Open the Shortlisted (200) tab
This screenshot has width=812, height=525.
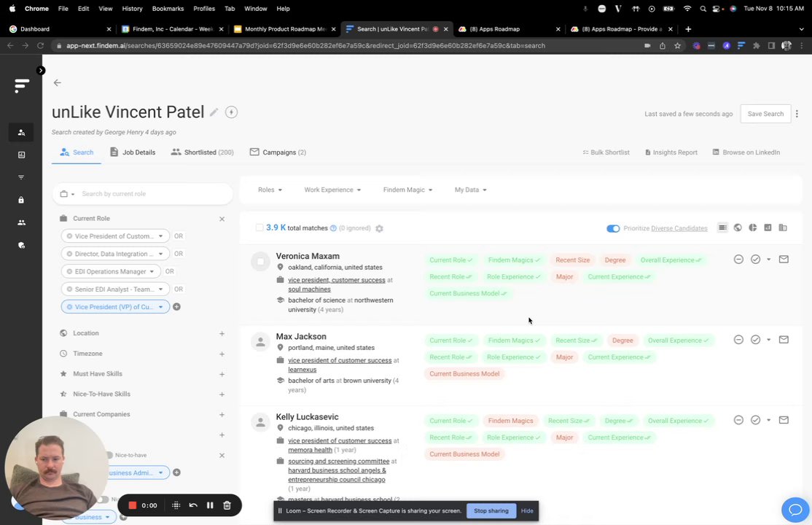tap(202, 152)
